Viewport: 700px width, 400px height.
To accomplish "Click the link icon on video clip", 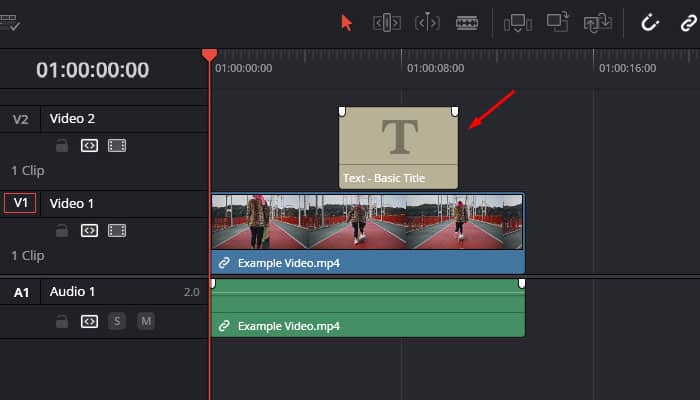I will pyautogui.click(x=224, y=263).
